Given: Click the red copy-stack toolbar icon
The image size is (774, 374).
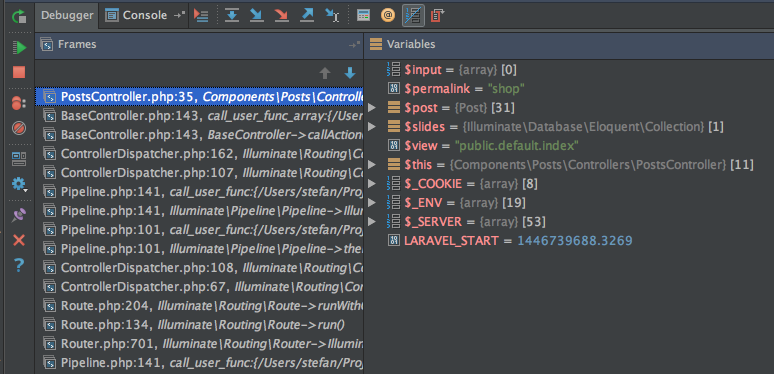Looking at the screenshot, I should 437,16.
